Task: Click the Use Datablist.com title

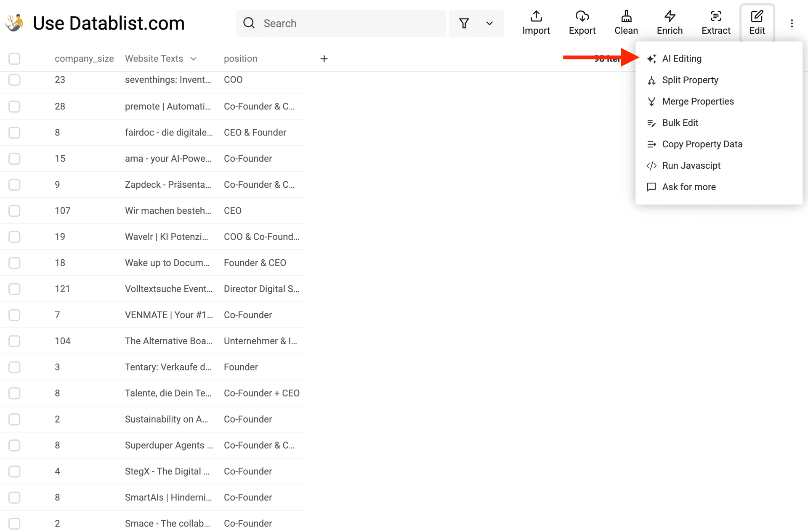Action: [x=109, y=24]
